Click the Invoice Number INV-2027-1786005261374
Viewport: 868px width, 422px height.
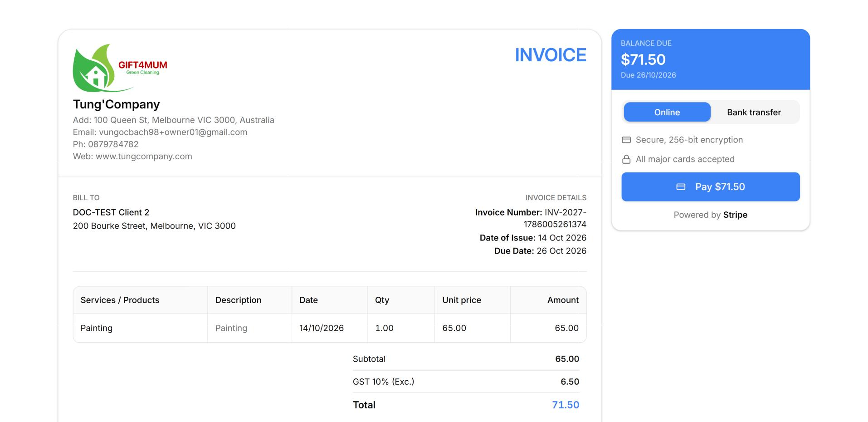(x=531, y=218)
